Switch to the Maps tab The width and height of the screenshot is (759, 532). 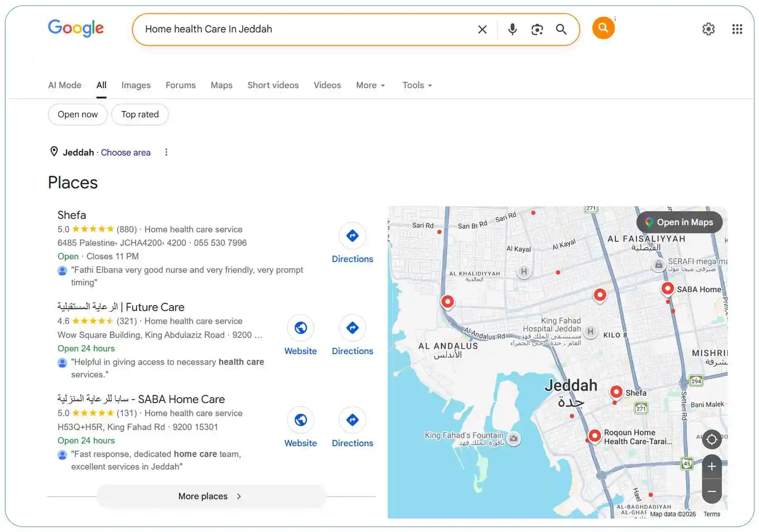coord(221,85)
